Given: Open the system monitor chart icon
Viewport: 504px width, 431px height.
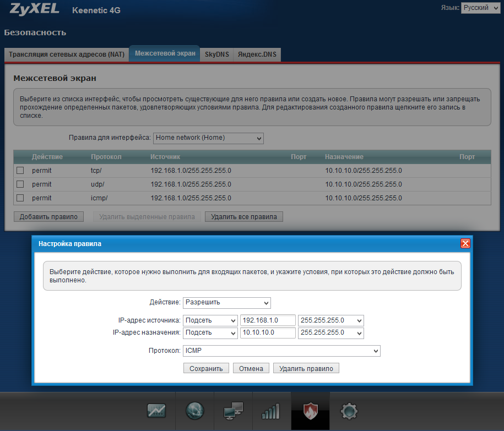Looking at the screenshot, I should [x=156, y=411].
